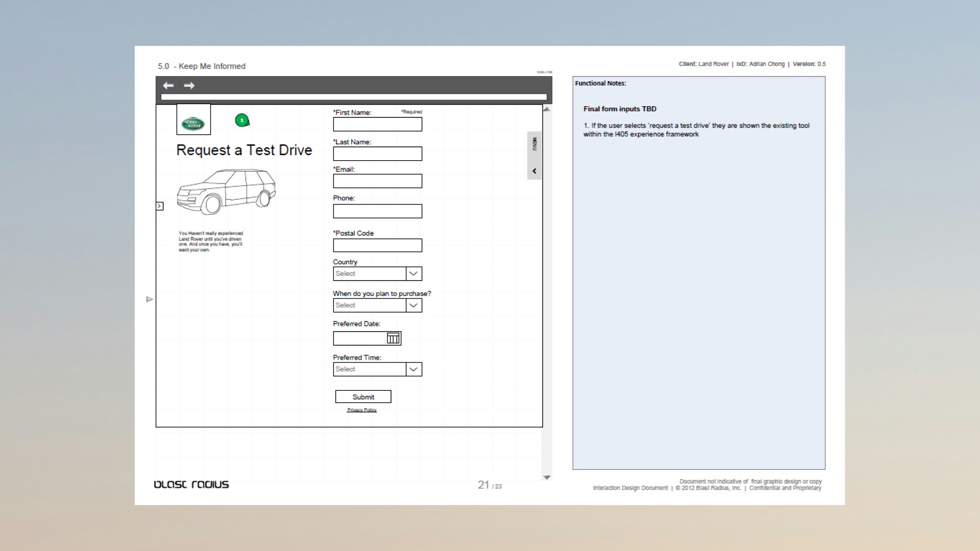This screenshot has width=980, height=551.
Task: Click the green annotation marker 1
Action: [x=242, y=120]
